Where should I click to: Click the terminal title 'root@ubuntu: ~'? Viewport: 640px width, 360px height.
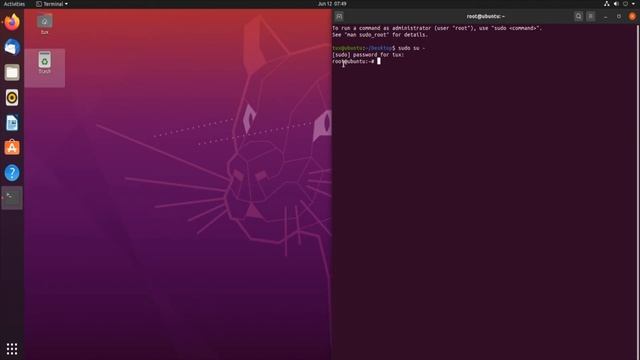click(x=486, y=16)
